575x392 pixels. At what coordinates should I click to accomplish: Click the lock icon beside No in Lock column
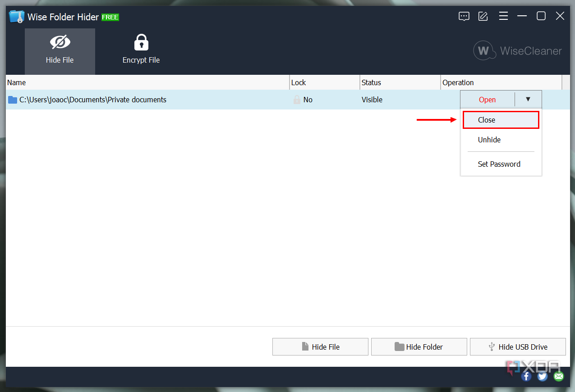click(x=297, y=100)
